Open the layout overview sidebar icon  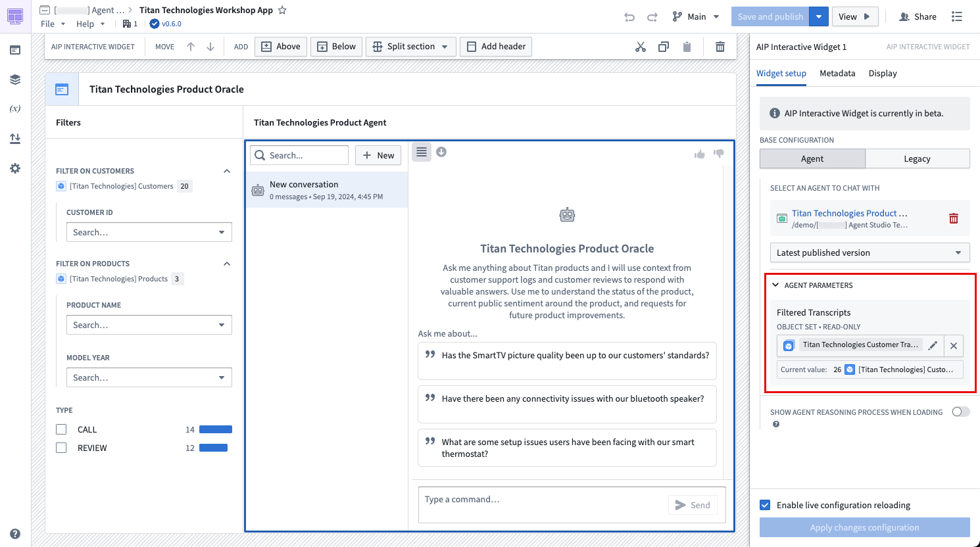click(x=15, y=50)
